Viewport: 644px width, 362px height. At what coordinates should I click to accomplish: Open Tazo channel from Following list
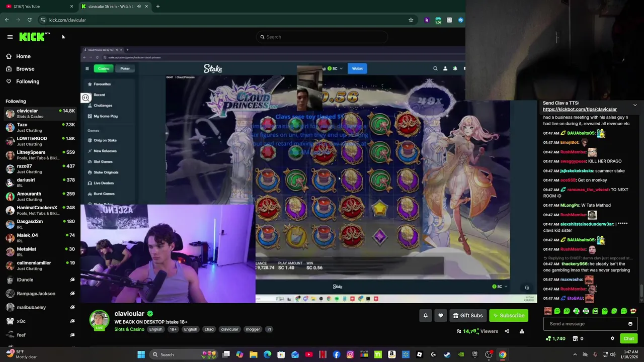(x=40, y=127)
